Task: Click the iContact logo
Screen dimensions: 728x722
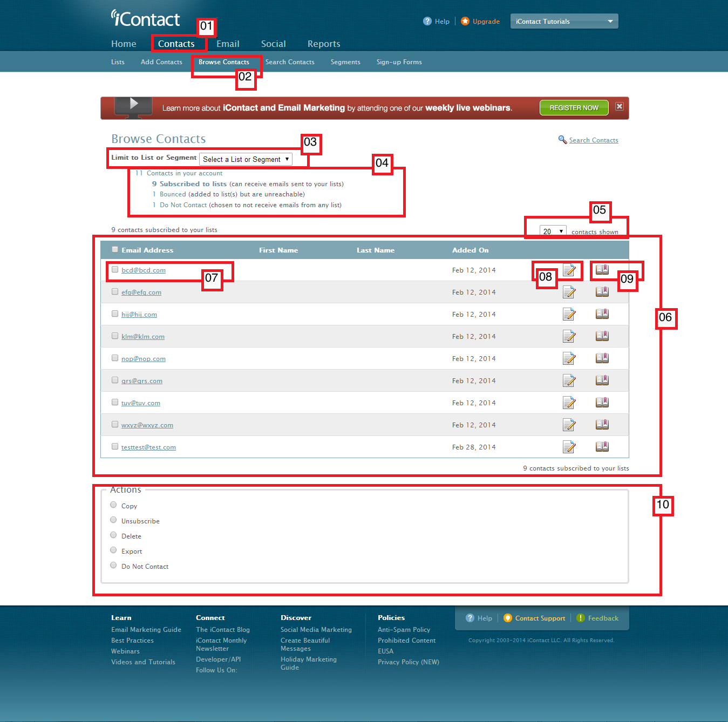Action: (145, 18)
